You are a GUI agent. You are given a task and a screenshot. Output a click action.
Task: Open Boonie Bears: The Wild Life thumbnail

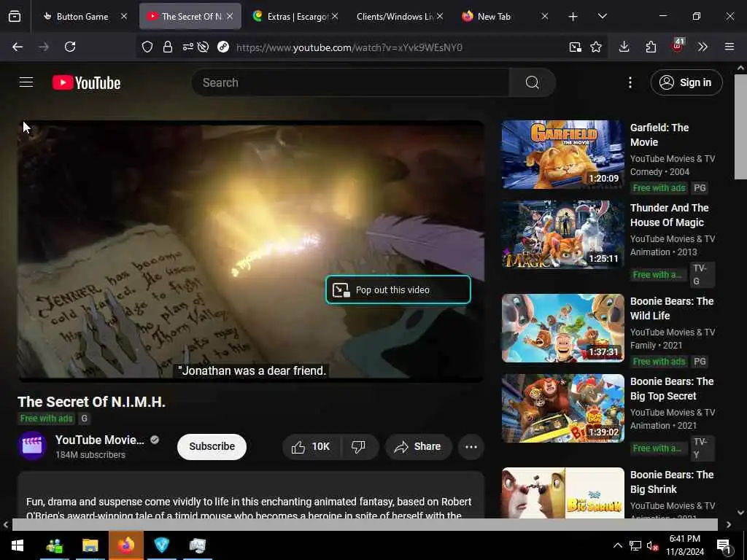coord(562,328)
